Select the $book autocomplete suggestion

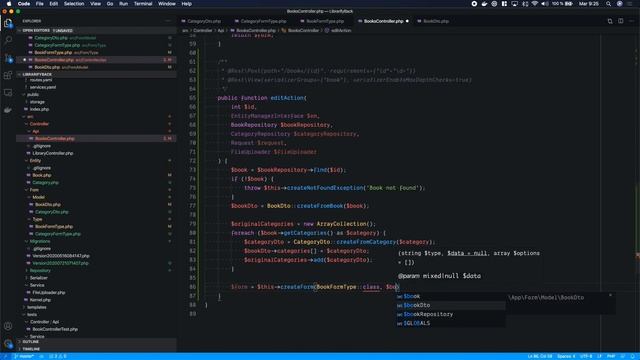click(450, 296)
